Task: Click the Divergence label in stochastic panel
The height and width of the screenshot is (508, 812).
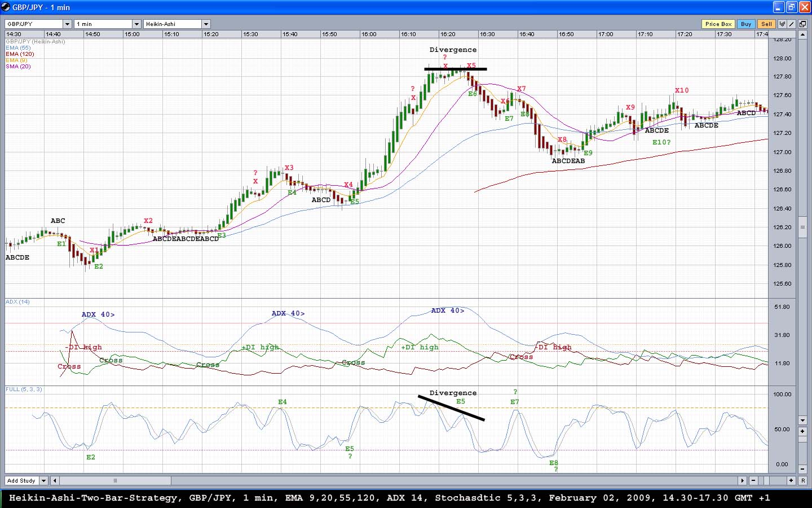Action: tap(453, 393)
